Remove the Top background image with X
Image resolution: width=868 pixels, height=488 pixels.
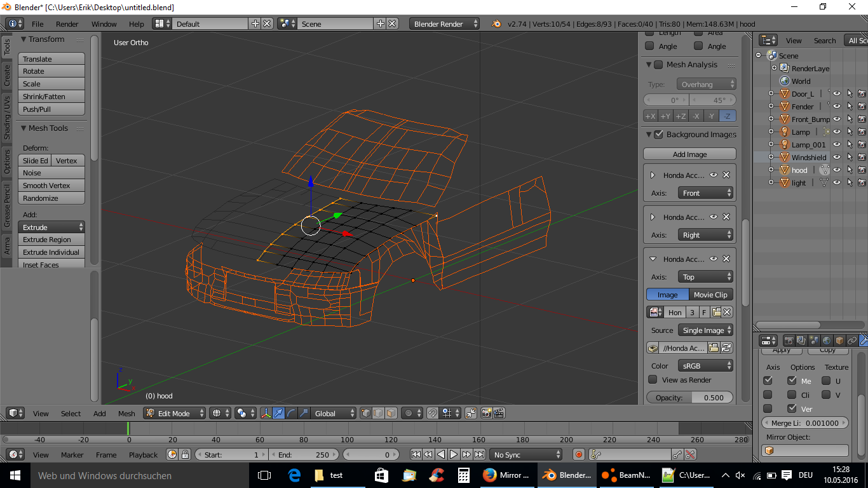point(726,259)
